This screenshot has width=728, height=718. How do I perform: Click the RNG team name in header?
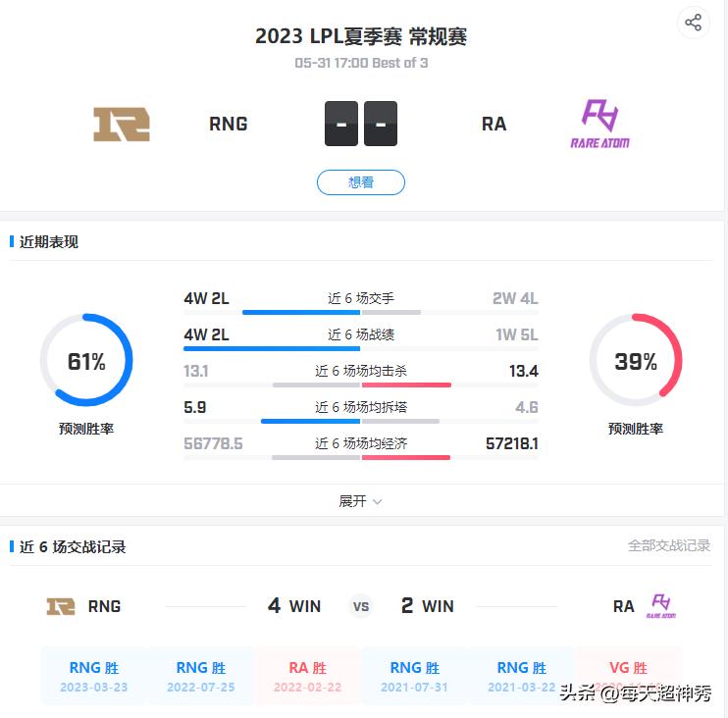(x=228, y=124)
